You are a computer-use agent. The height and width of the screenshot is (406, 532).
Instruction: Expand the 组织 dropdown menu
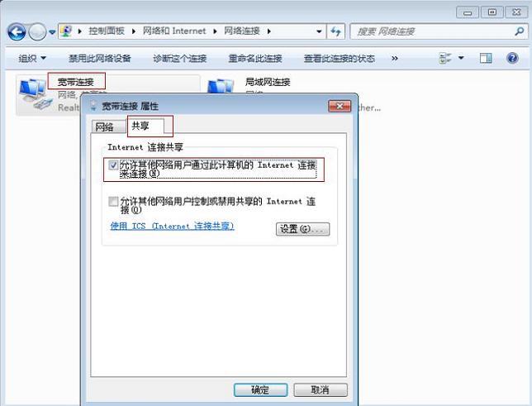(x=33, y=59)
